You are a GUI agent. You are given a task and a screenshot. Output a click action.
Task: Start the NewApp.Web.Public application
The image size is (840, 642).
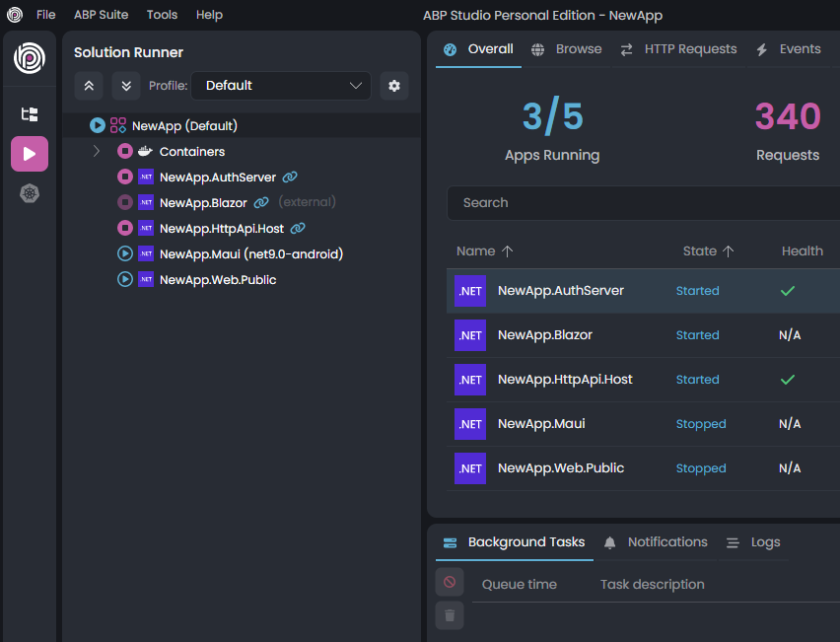(125, 280)
